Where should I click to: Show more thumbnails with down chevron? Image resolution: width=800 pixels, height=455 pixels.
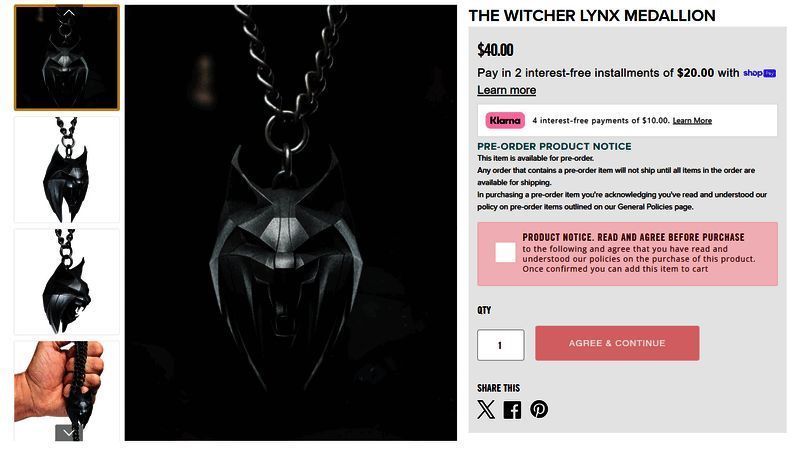pos(69,433)
